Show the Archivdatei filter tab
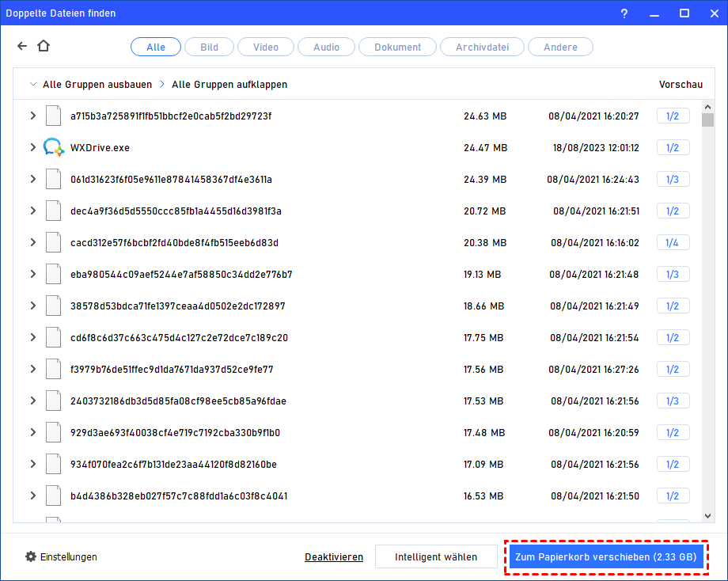This screenshot has height=581, width=728. tap(482, 47)
